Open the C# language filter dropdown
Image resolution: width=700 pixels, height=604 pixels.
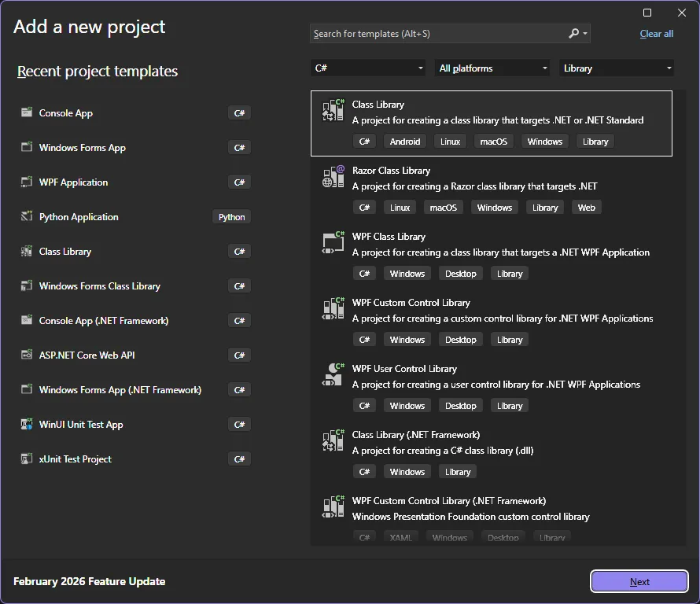click(368, 68)
